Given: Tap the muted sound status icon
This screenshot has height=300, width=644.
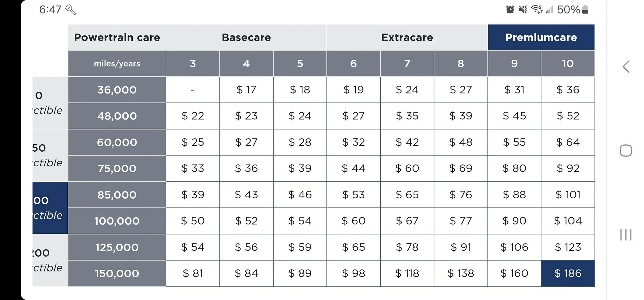Looking at the screenshot, I should click(x=523, y=9).
